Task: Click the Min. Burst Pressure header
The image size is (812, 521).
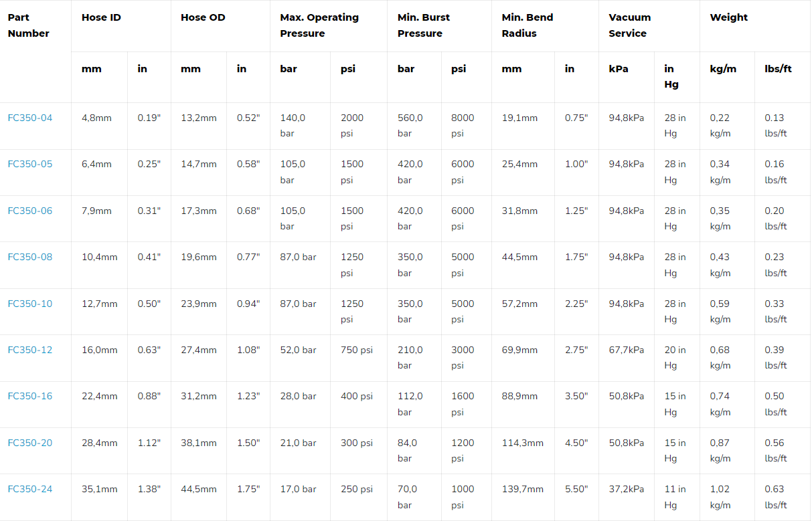Action: [424, 25]
